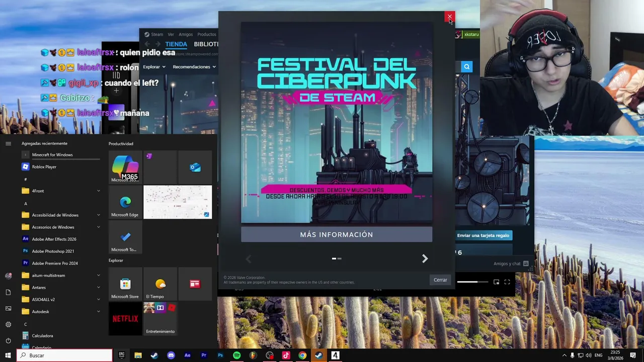The image size is (644, 362).
Task: Show hidden system tray icons
Action: point(564,355)
